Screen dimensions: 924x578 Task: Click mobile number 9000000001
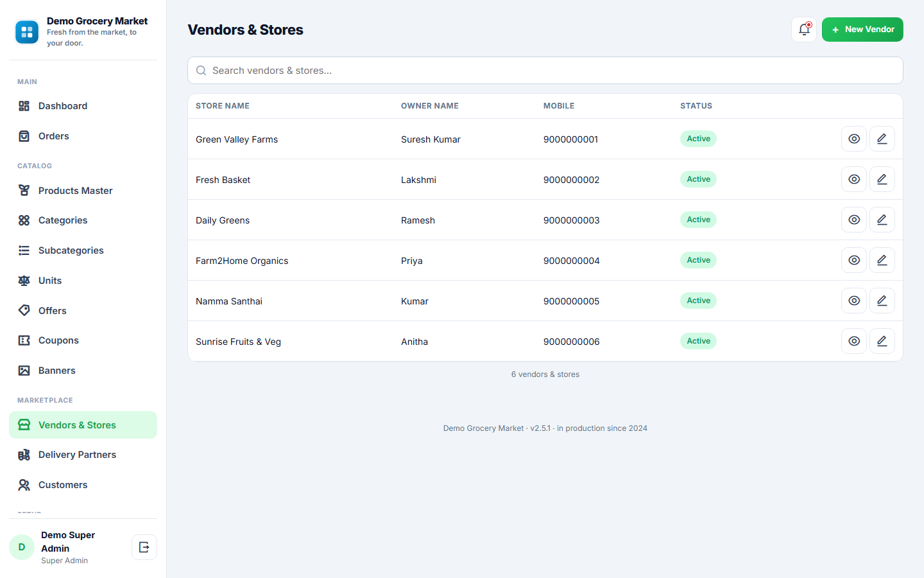coord(570,139)
